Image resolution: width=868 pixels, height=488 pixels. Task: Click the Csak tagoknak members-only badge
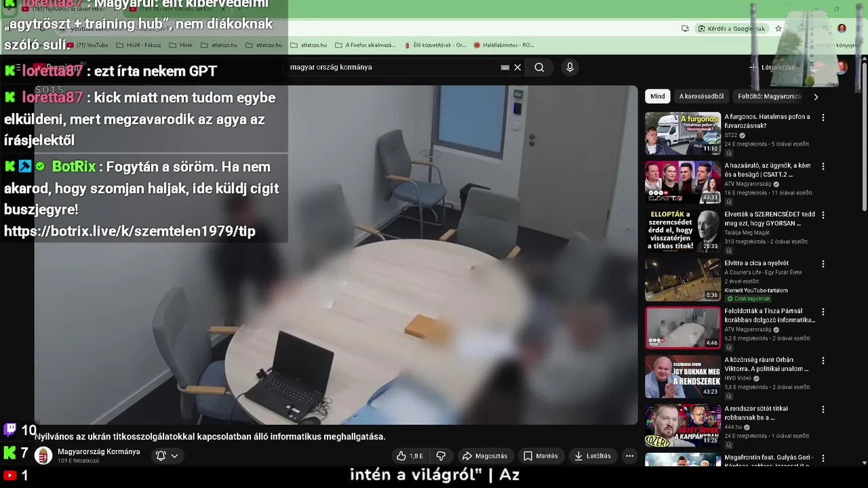pyautogui.click(x=749, y=298)
